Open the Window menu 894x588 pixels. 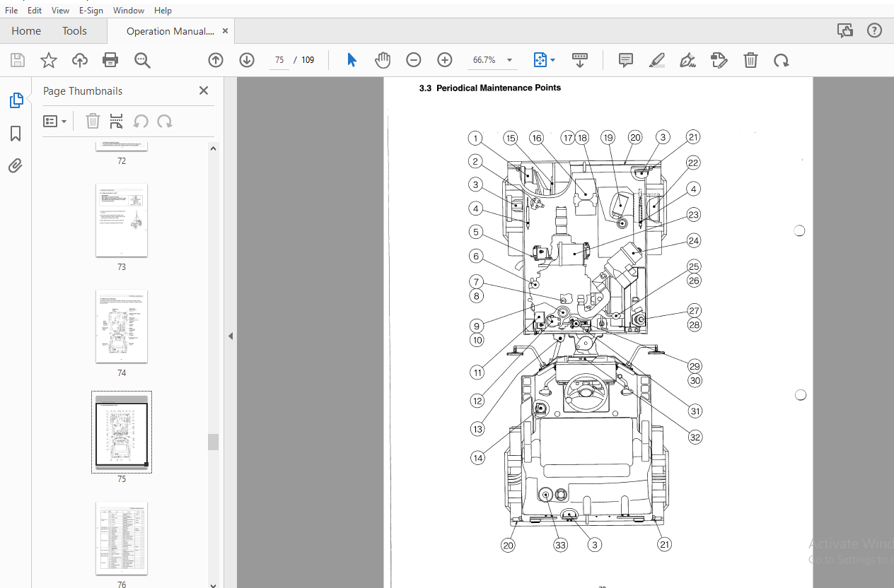[x=129, y=11]
